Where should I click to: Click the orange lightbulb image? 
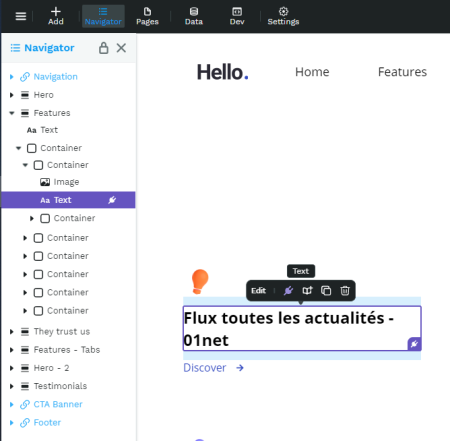coord(200,281)
